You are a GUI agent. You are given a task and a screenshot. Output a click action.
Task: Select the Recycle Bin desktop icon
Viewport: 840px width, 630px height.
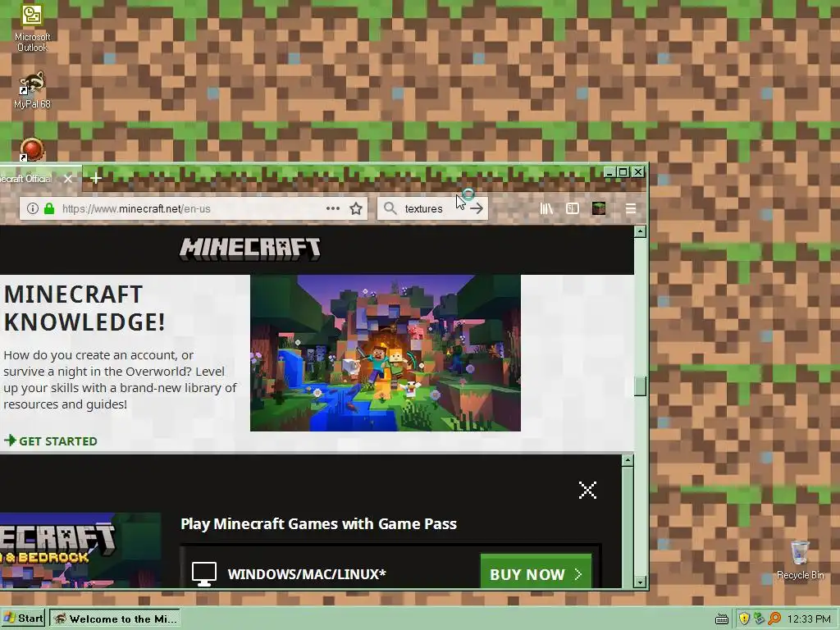click(800, 559)
